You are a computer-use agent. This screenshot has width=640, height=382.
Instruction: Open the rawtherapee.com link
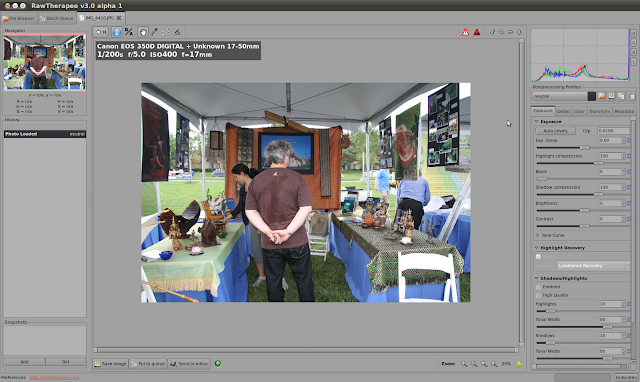pos(54,378)
